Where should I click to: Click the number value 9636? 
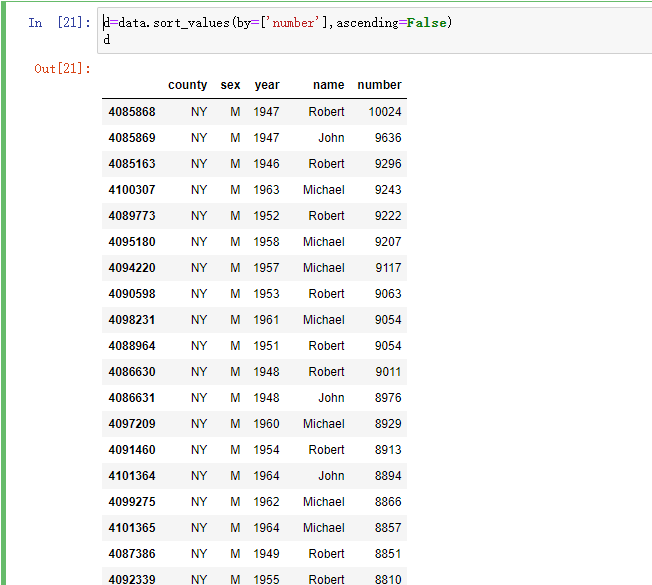(x=388, y=138)
